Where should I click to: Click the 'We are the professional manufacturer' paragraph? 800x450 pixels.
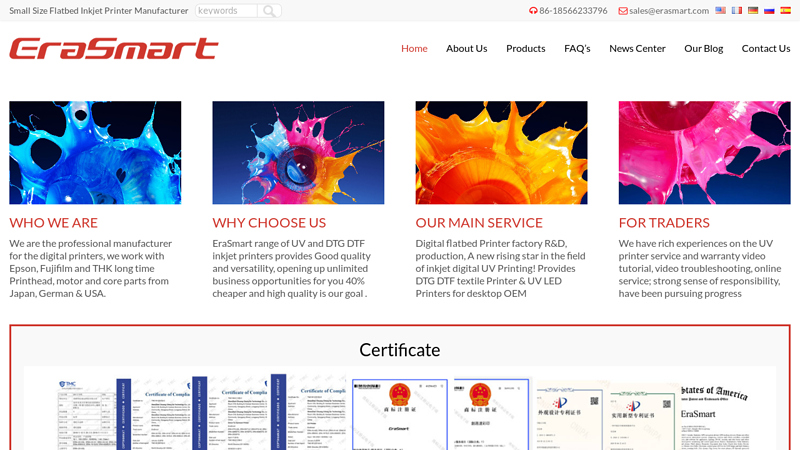(91, 268)
